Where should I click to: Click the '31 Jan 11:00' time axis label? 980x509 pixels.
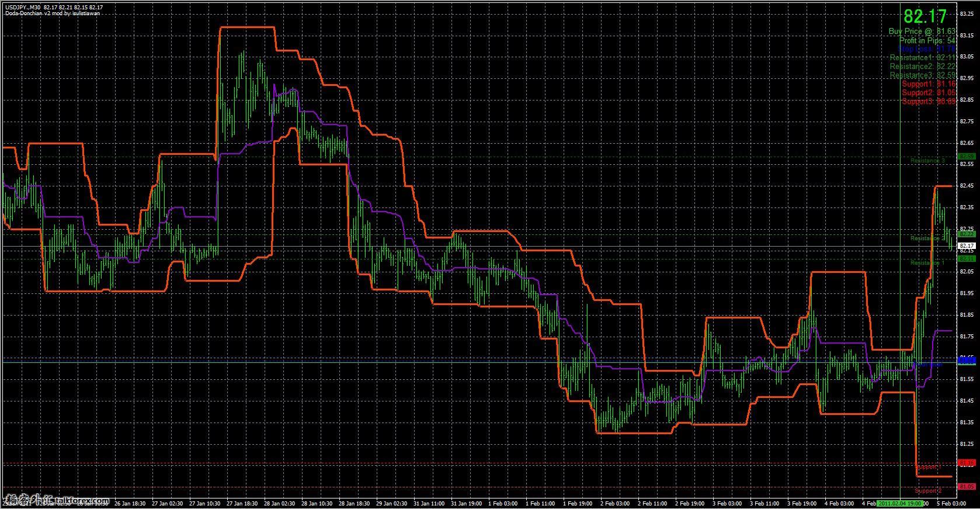pyautogui.click(x=429, y=503)
